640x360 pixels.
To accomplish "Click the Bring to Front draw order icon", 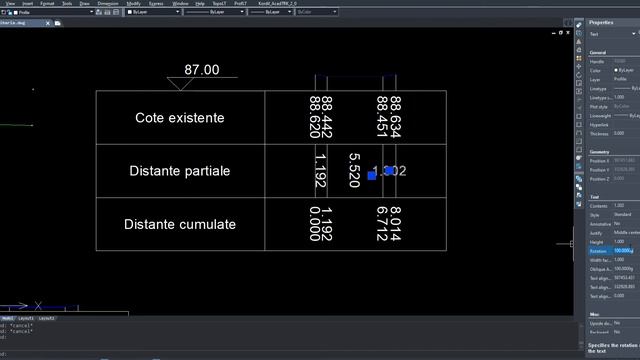I will pyautogui.click(x=579, y=179).
